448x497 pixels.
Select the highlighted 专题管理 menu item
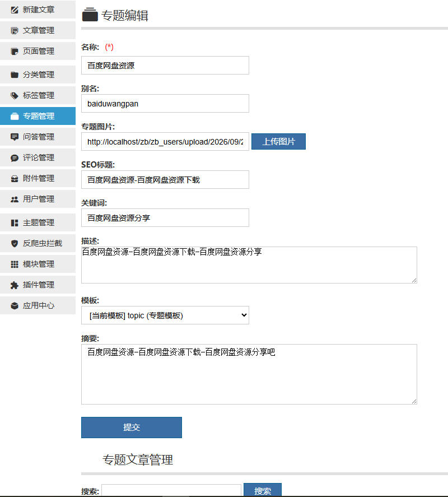pos(38,116)
